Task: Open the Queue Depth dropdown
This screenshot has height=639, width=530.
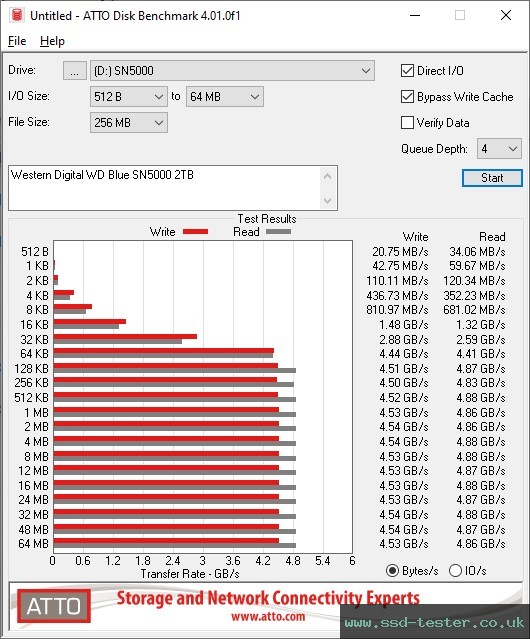Action: [x=499, y=149]
